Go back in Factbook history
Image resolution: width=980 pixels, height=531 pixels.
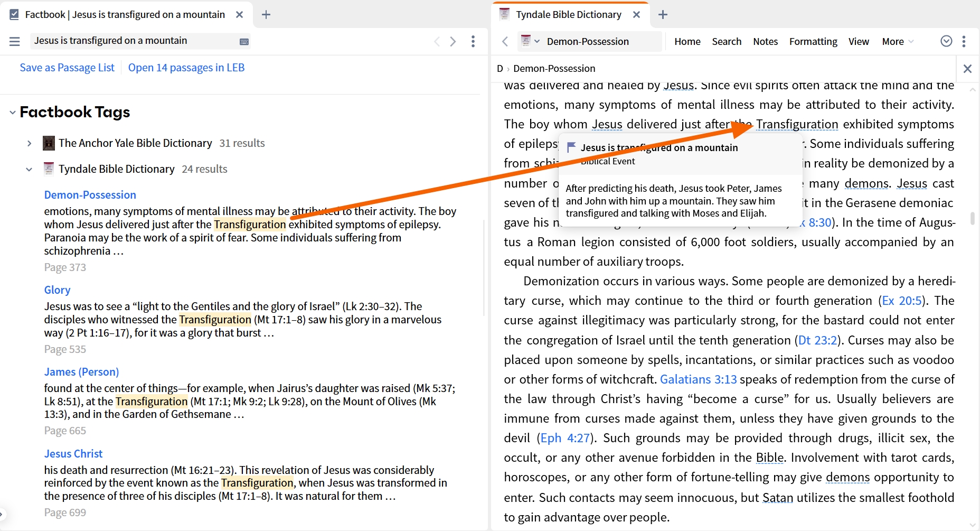pyautogui.click(x=437, y=41)
